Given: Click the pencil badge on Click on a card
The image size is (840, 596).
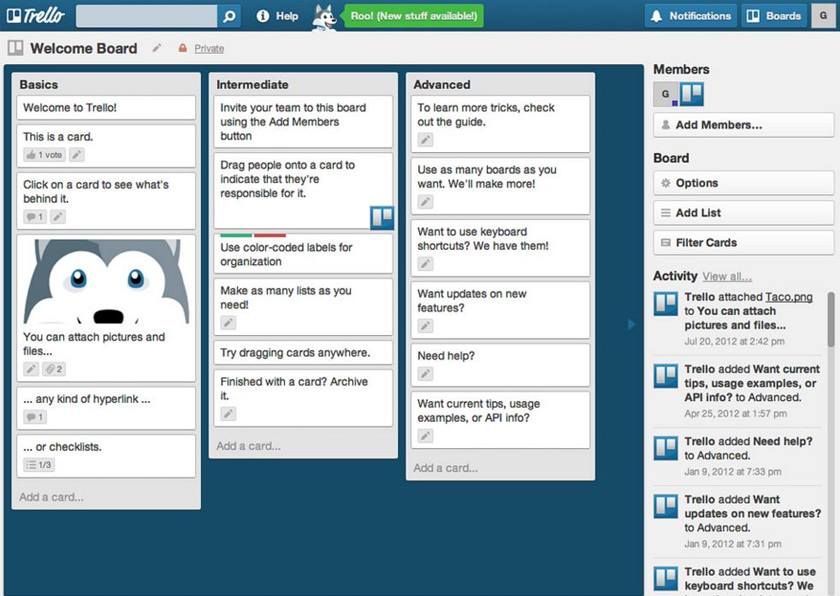Looking at the screenshot, I should 58,217.
